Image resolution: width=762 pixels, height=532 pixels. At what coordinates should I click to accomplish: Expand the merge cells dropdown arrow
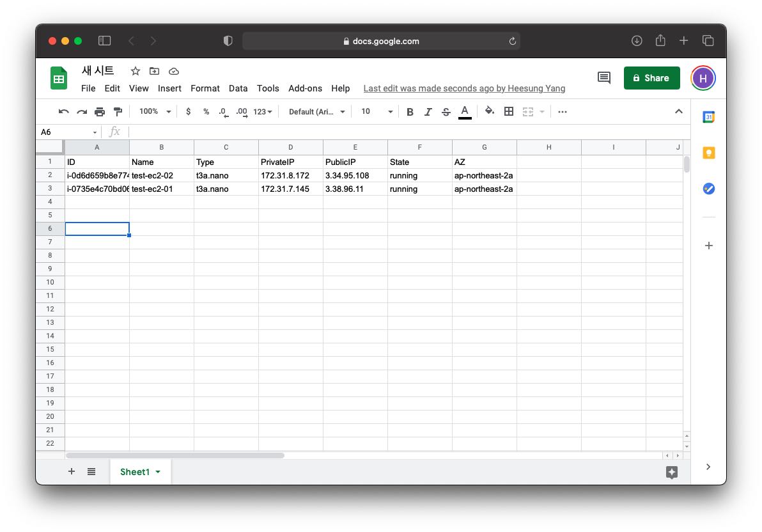(x=542, y=112)
